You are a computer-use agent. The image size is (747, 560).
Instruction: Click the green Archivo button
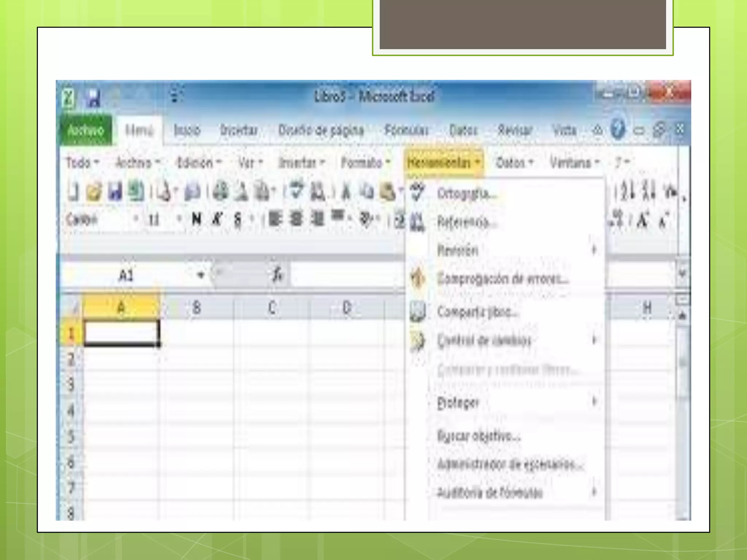pyautogui.click(x=86, y=130)
